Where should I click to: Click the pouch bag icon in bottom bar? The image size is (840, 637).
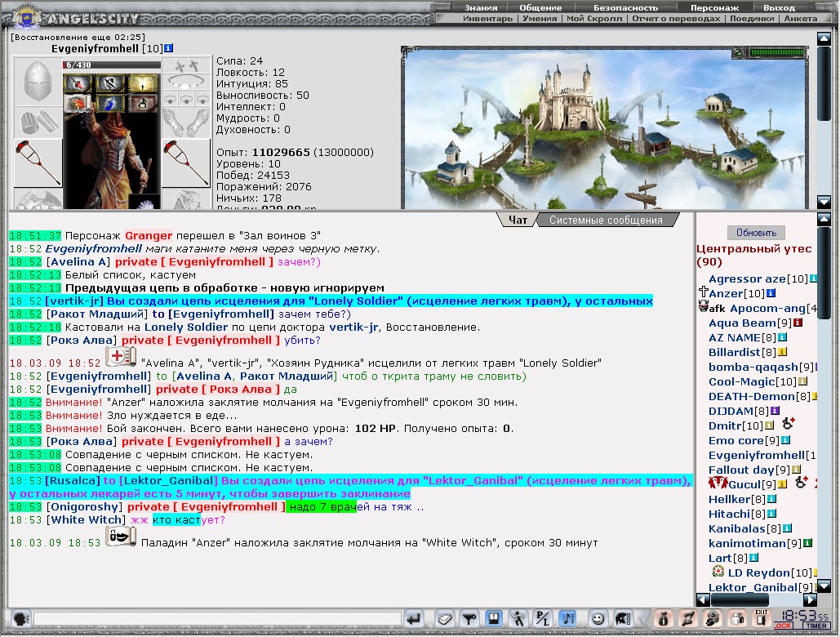[663, 619]
